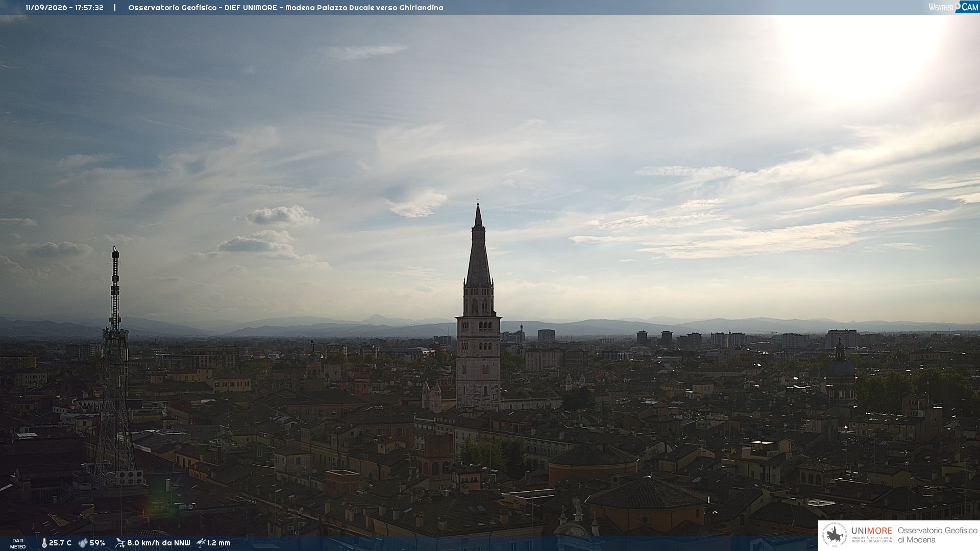Click the Ghirlandina tower spire
The image size is (980, 551).
point(478,245)
